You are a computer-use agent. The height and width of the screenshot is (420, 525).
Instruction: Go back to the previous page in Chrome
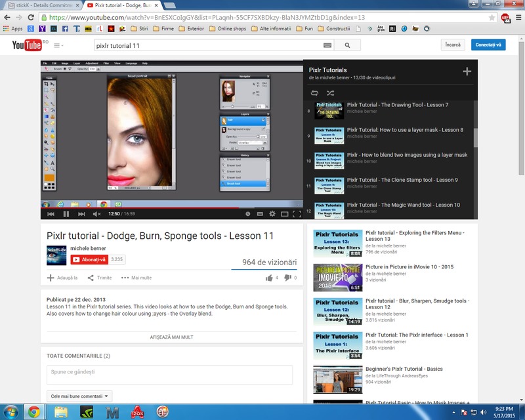click(x=7, y=18)
